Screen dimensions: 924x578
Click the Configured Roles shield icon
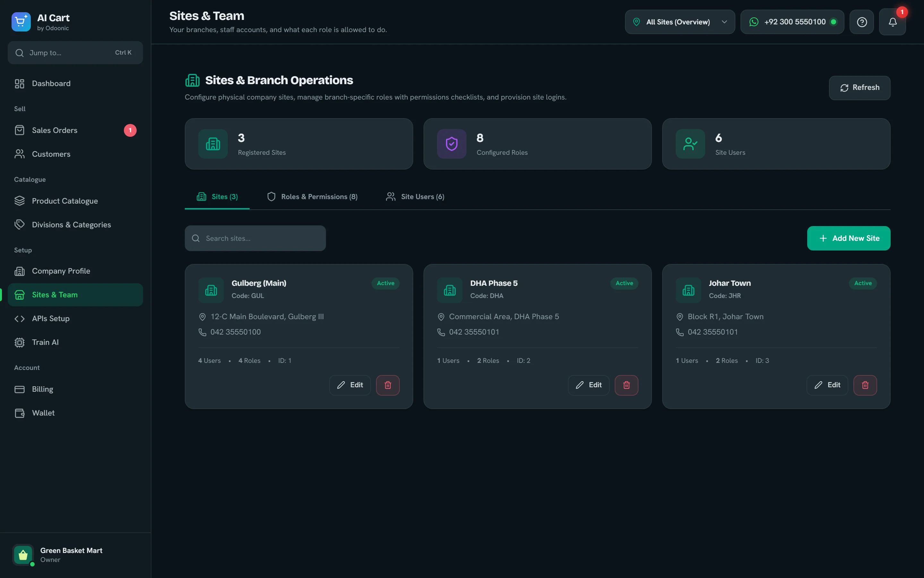tap(452, 144)
